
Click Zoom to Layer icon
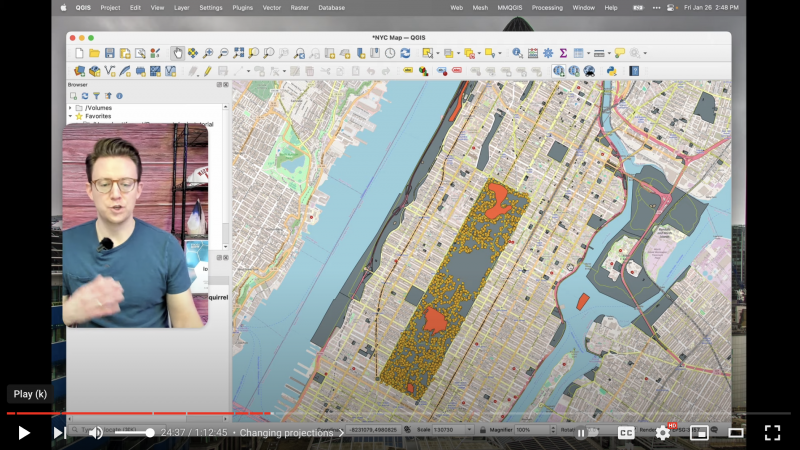(268, 53)
